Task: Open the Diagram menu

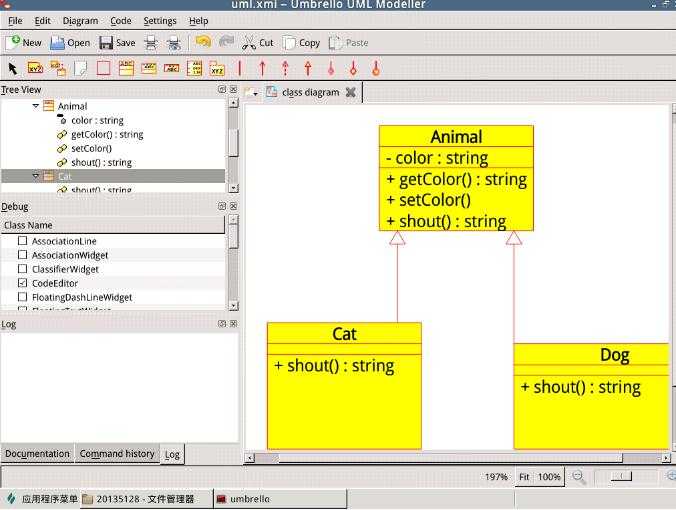Action: click(80, 21)
